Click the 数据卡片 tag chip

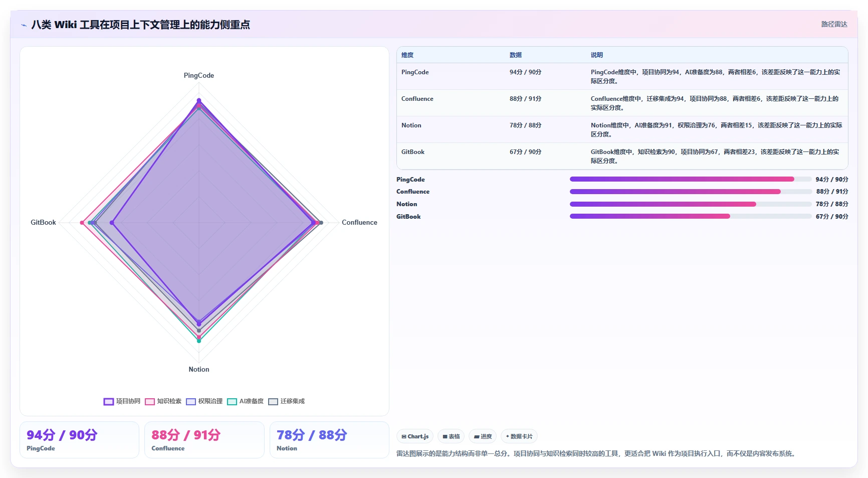(519, 436)
